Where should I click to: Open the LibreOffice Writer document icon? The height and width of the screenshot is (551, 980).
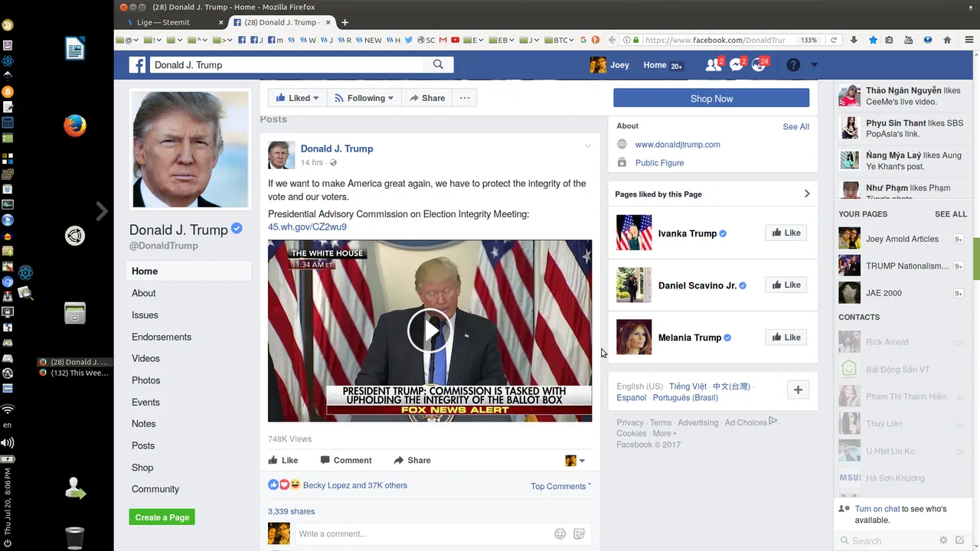pos(74,49)
